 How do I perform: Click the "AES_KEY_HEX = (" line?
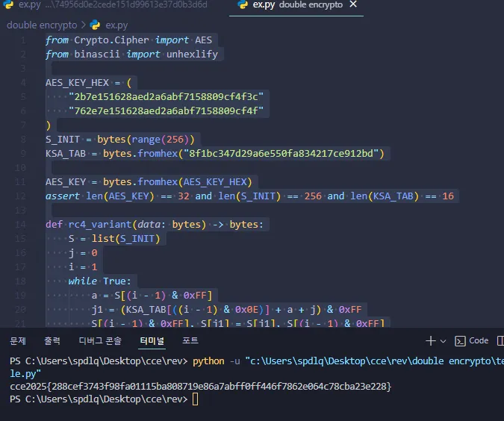(88, 83)
